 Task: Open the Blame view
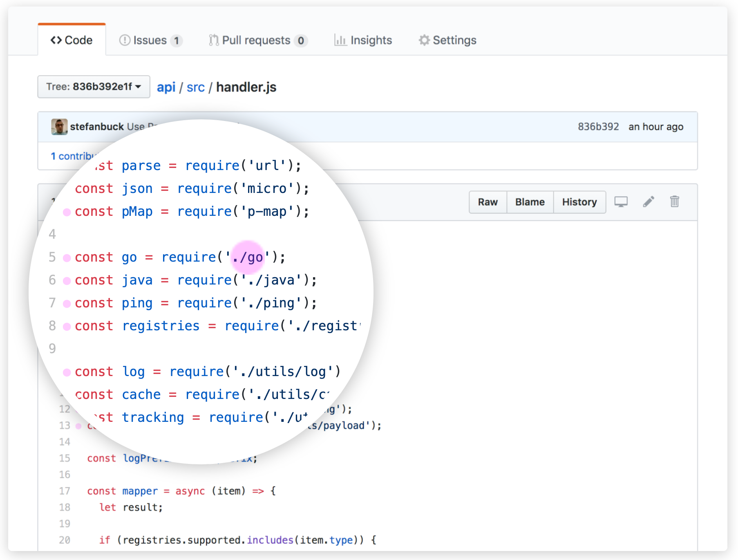[x=530, y=202]
